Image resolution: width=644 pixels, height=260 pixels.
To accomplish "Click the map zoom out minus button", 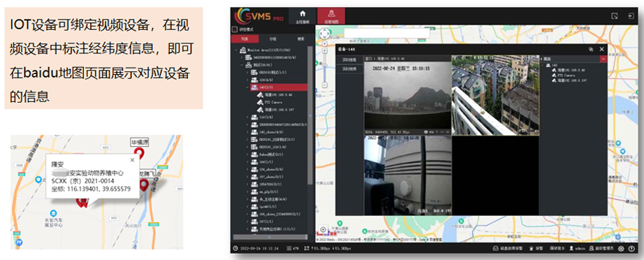I will tap(325, 85).
